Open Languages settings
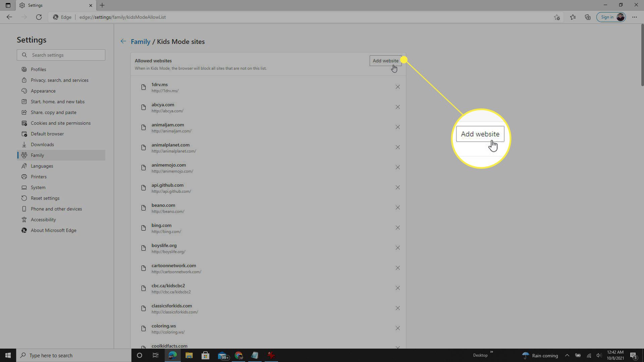The width and height of the screenshot is (644, 362). [61, 166]
